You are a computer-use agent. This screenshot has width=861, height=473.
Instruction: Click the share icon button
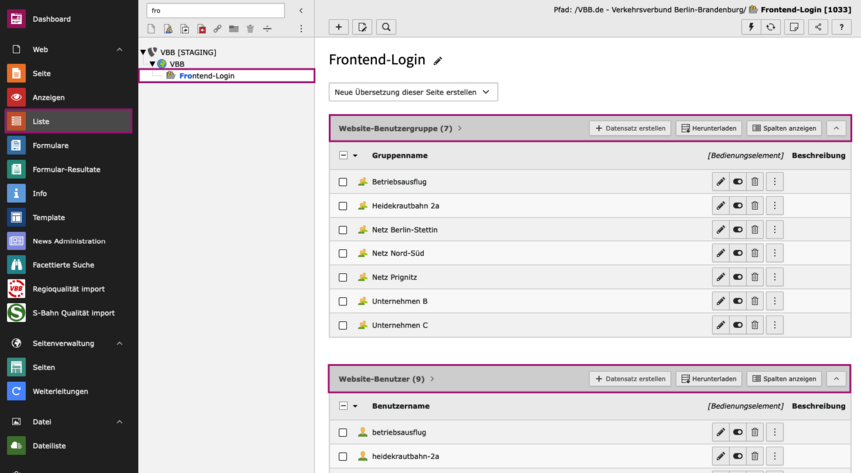[818, 27]
